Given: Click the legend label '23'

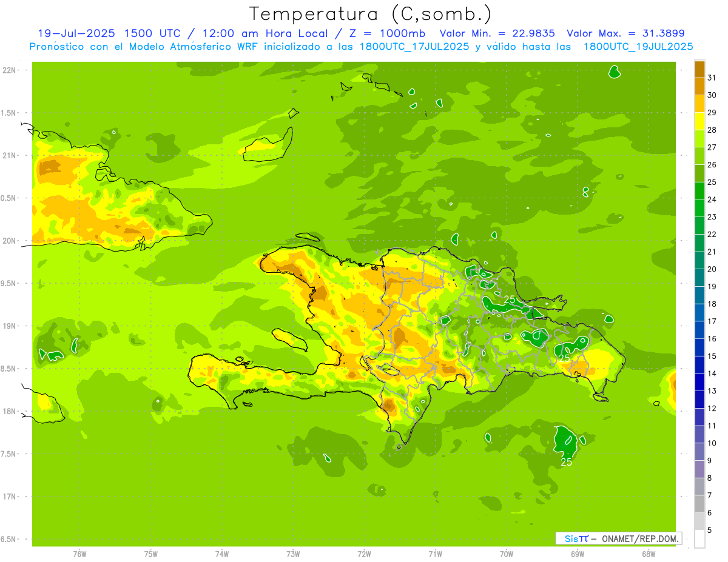Looking at the screenshot, I should [712, 217].
